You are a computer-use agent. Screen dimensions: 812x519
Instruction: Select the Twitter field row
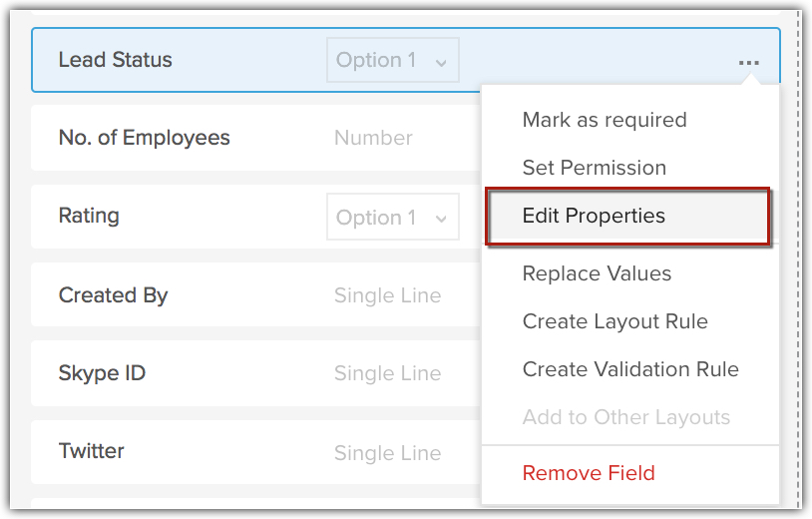pos(92,451)
